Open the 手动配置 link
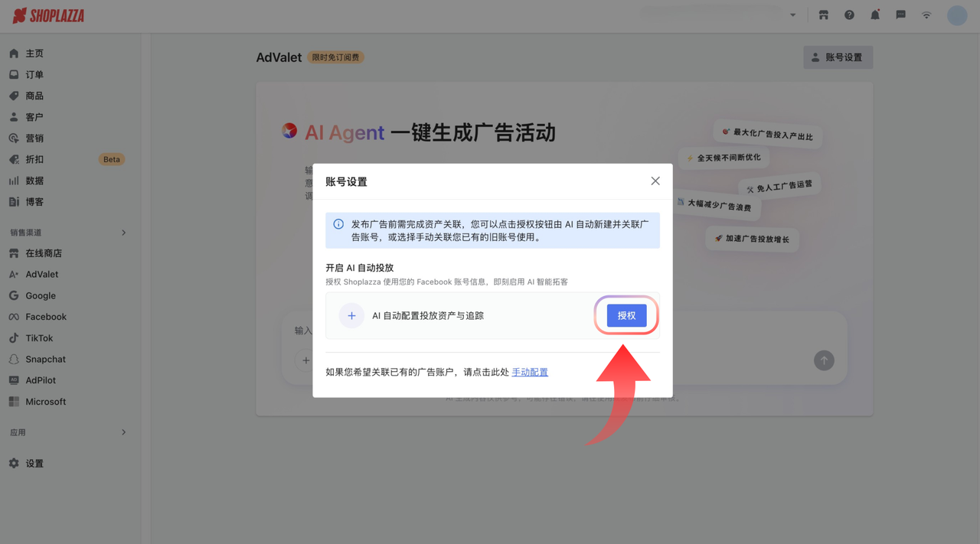 (530, 372)
